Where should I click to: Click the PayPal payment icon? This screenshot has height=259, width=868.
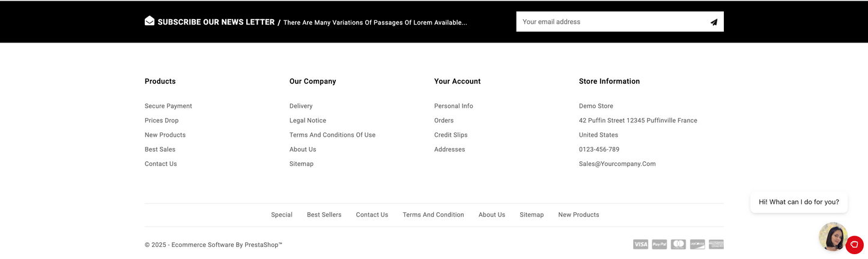(660, 245)
